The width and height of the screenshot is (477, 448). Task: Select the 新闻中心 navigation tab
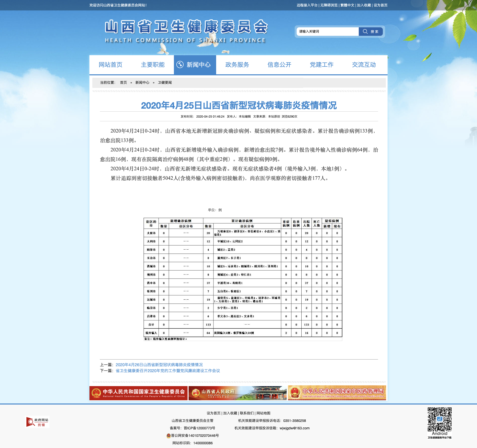click(x=195, y=65)
